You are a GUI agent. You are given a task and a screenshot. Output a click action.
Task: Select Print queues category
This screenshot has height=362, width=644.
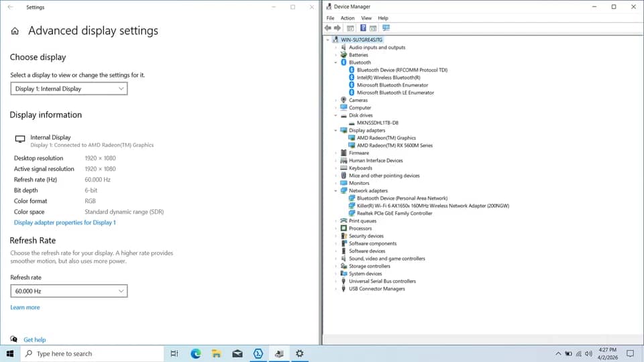click(x=363, y=221)
